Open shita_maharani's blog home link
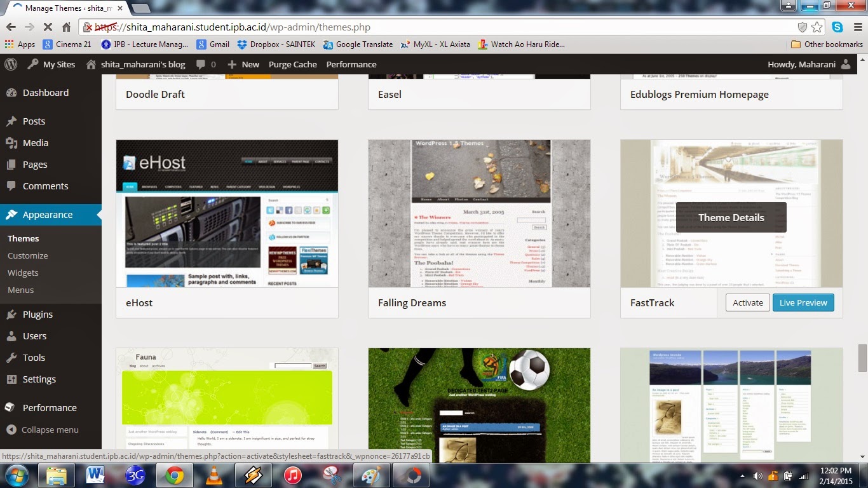 (136, 64)
